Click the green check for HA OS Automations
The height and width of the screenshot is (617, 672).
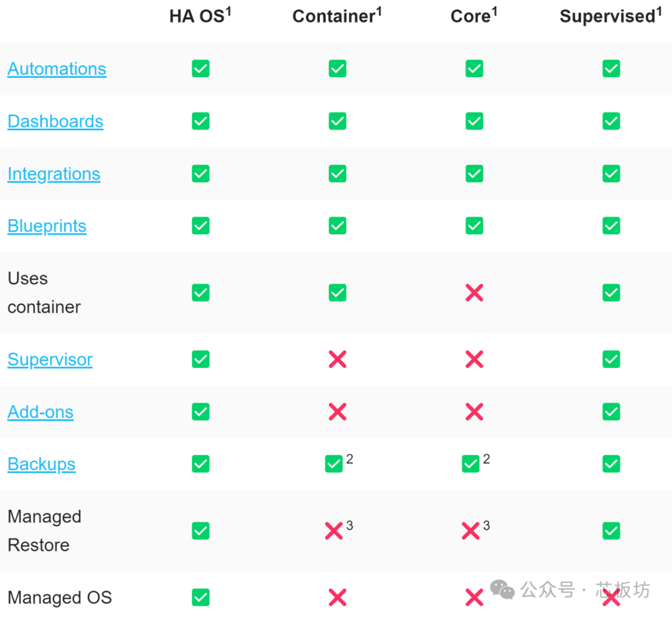point(200,68)
